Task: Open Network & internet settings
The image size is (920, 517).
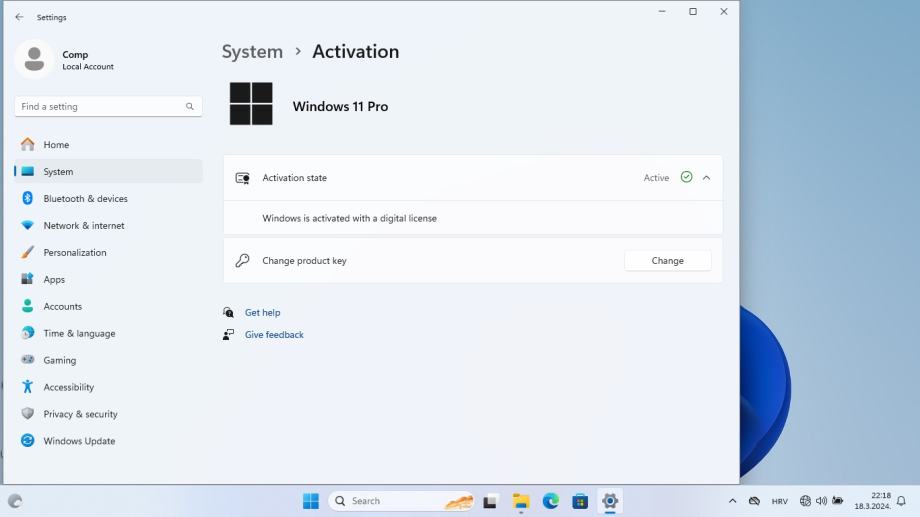Action: tap(108, 225)
